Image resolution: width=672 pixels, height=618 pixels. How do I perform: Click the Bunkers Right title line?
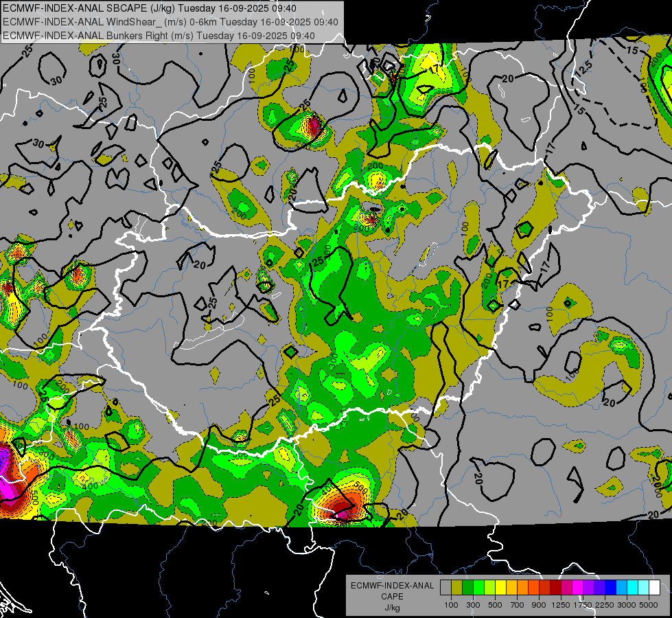click(x=159, y=36)
